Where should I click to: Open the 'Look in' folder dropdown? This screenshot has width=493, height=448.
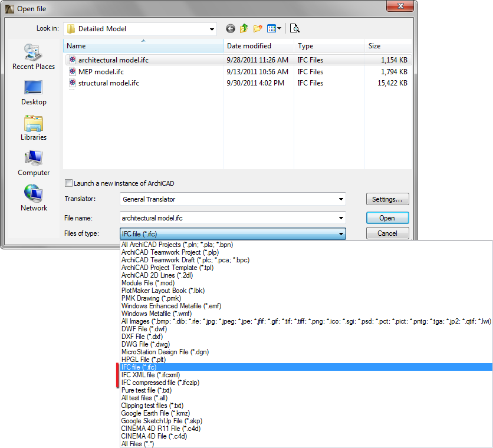(211, 28)
